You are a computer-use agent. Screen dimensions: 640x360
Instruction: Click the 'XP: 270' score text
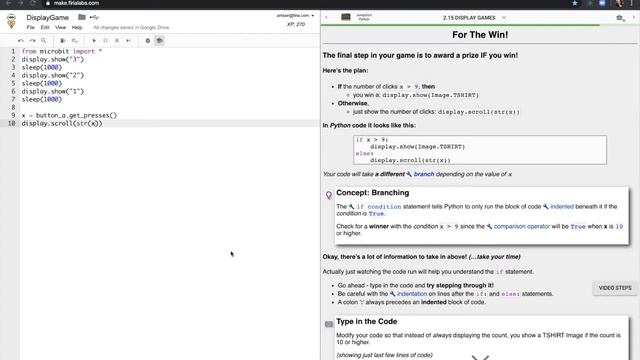pyautogui.click(x=296, y=24)
